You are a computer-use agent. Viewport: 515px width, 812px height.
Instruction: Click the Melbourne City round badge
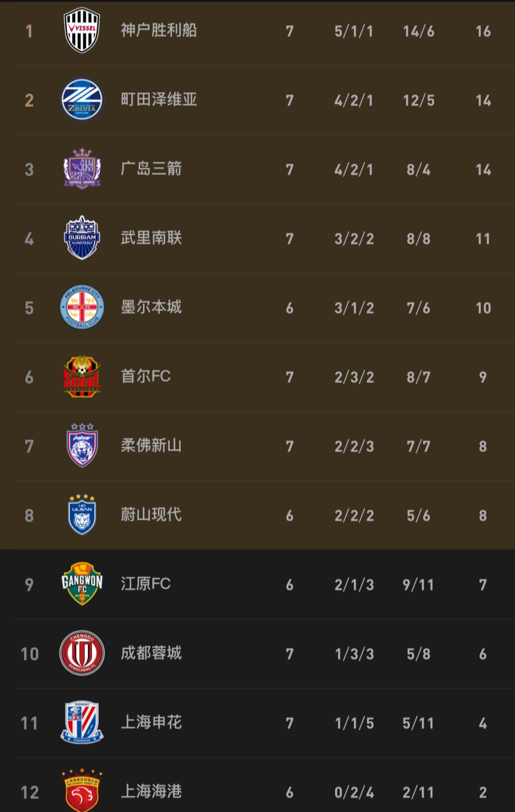pyautogui.click(x=82, y=307)
